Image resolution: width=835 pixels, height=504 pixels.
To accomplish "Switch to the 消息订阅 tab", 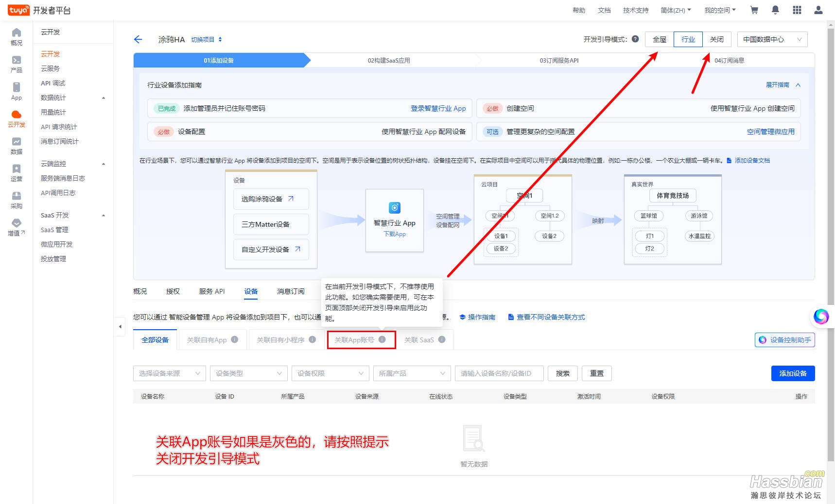I will pyautogui.click(x=291, y=291).
